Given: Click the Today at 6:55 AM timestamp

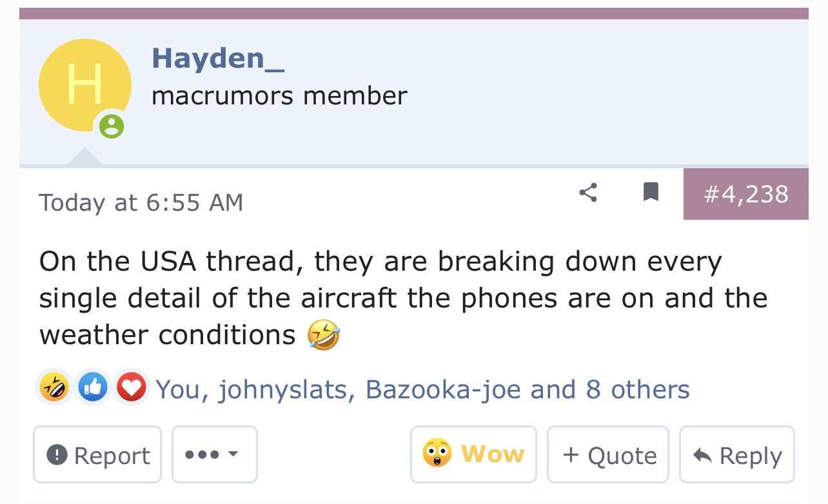Looking at the screenshot, I should point(141,202).
